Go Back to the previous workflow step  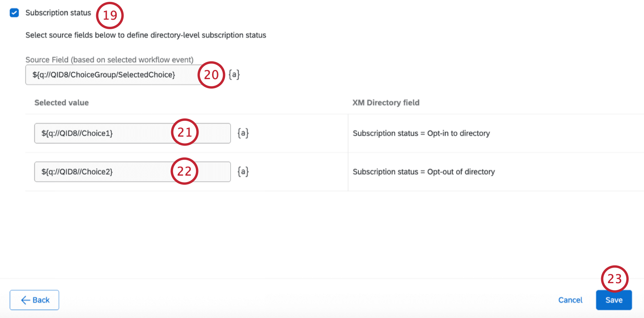tap(34, 300)
